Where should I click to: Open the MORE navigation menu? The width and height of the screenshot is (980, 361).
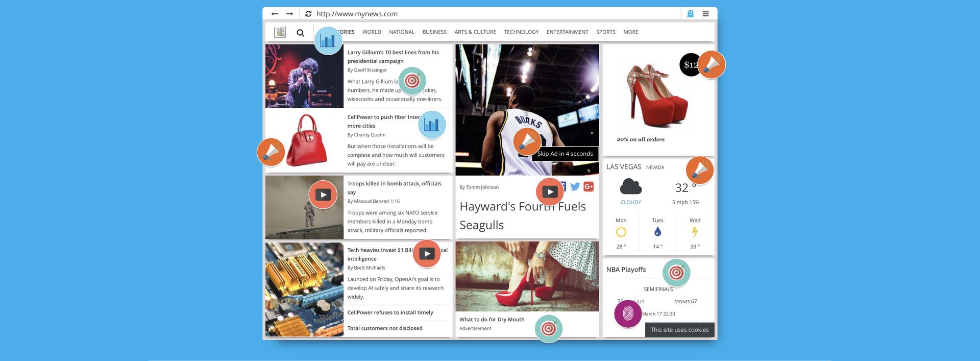[x=631, y=32]
